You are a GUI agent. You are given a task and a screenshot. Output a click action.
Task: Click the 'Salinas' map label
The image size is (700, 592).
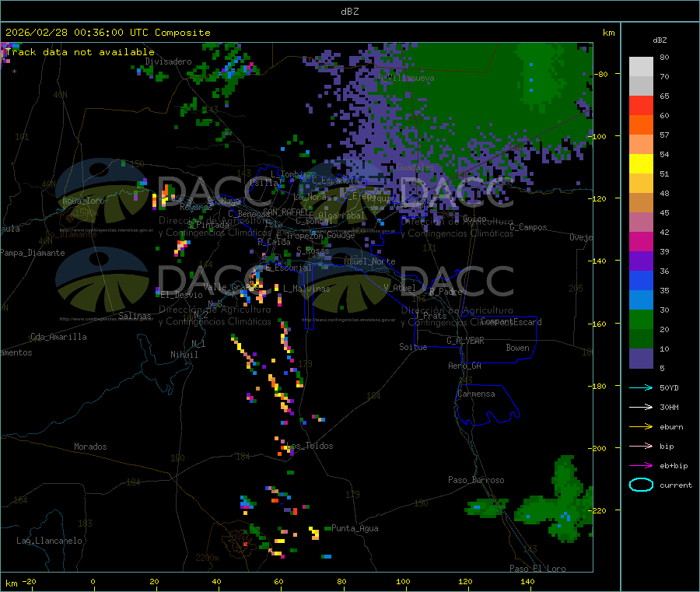point(135,316)
